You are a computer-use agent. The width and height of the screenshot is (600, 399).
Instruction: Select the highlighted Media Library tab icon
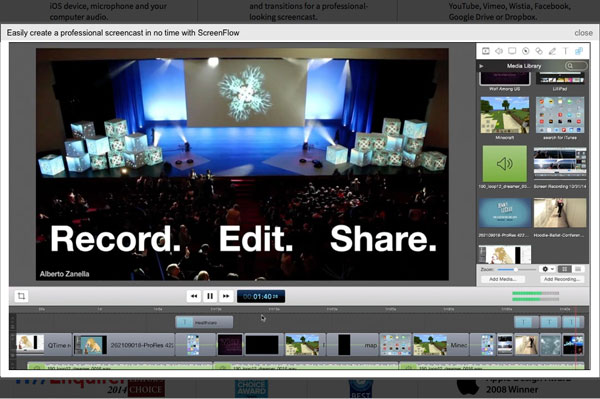(x=579, y=51)
